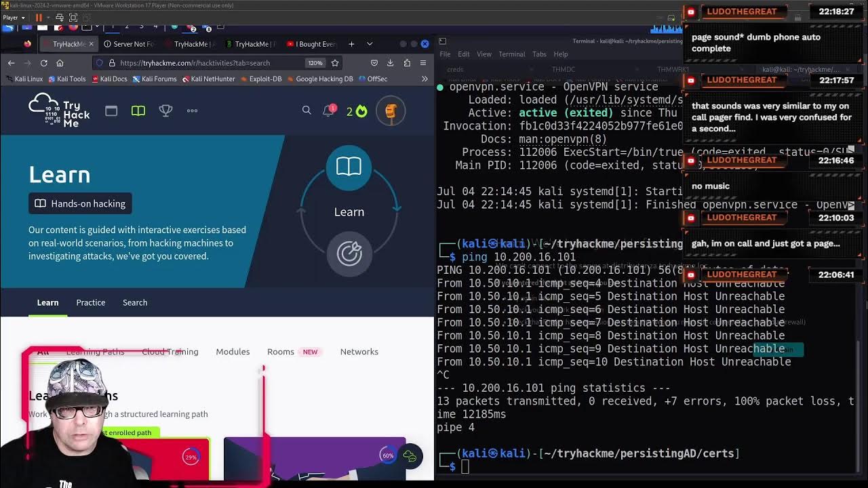Open Google Hacking DB bookmark
This screenshot has height=488, width=868.
pos(319,79)
